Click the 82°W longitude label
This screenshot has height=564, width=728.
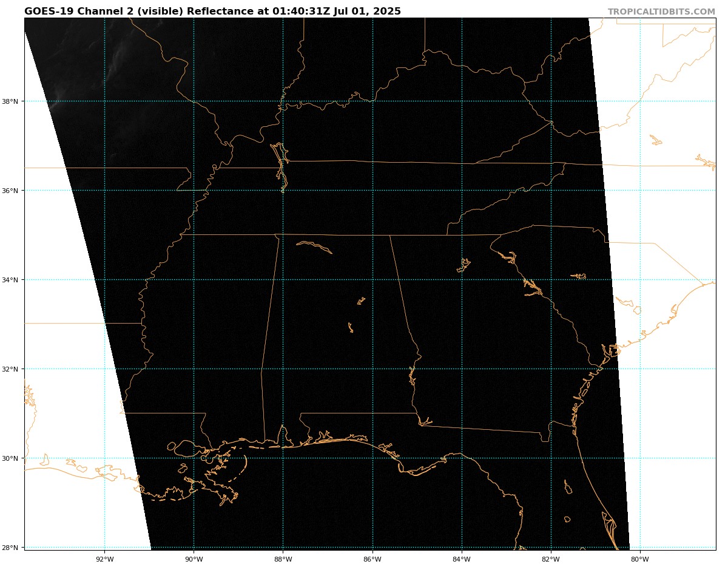551,559
